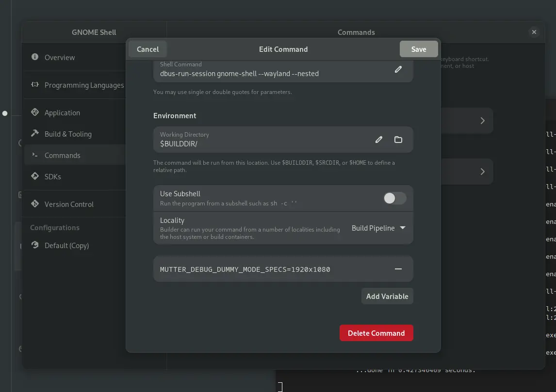Expand the lower chevron row behind the dialog
556x392 pixels.
[482, 172]
